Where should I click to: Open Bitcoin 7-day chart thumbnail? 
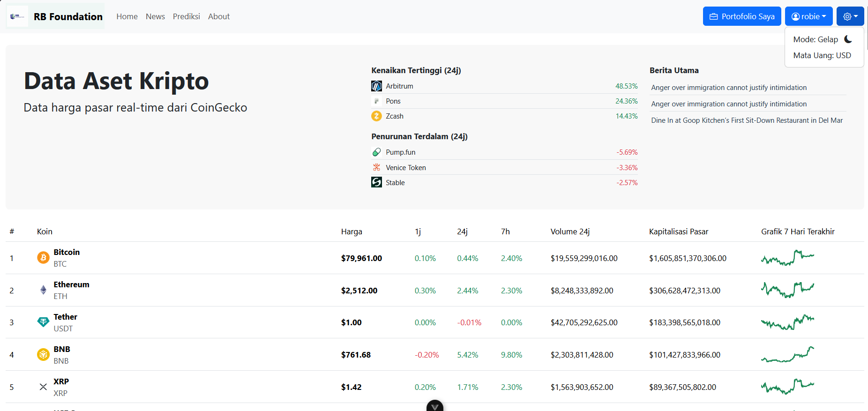pos(787,258)
